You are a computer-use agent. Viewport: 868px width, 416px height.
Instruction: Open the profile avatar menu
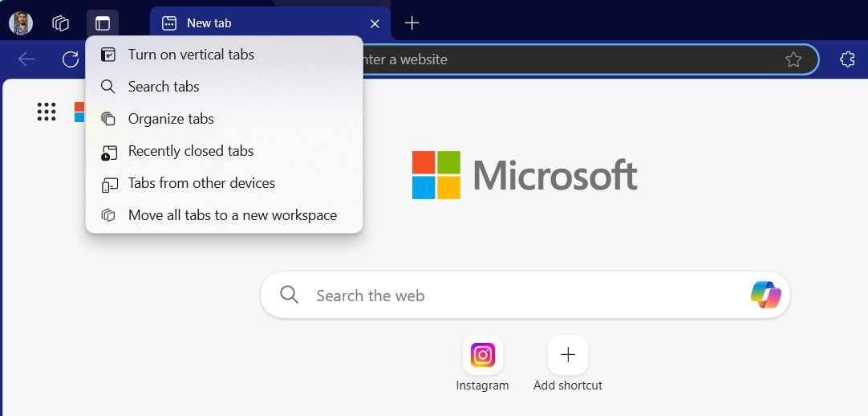(21, 23)
